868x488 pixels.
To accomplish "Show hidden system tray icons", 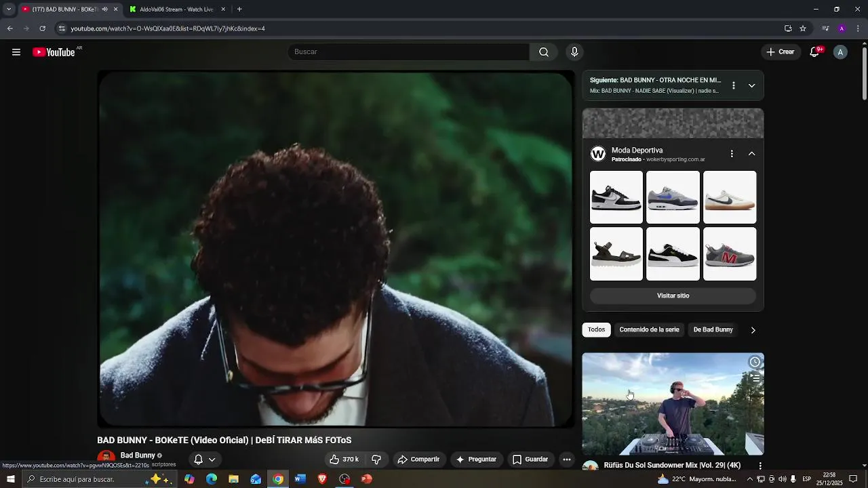I will coord(750,479).
